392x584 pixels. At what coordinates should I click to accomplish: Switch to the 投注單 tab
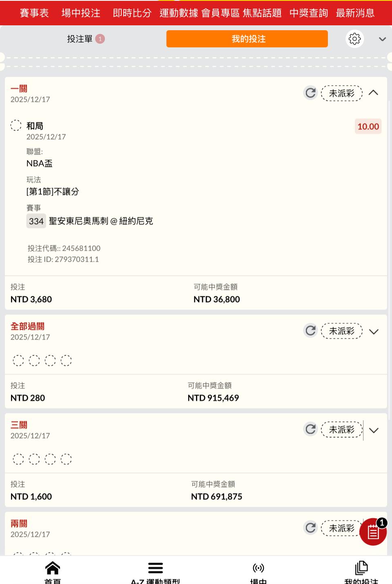pyautogui.click(x=80, y=39)
